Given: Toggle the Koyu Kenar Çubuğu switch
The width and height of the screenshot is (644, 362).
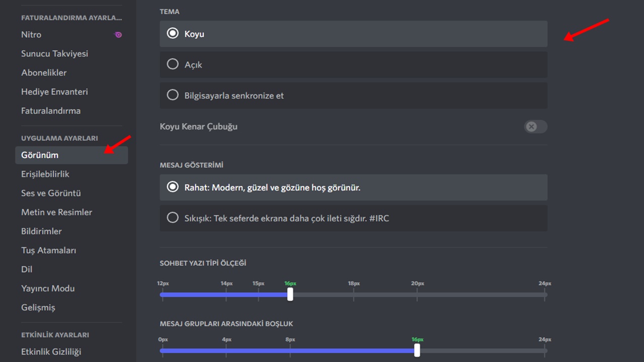Looking at the screenshot, I should point(535,127).
